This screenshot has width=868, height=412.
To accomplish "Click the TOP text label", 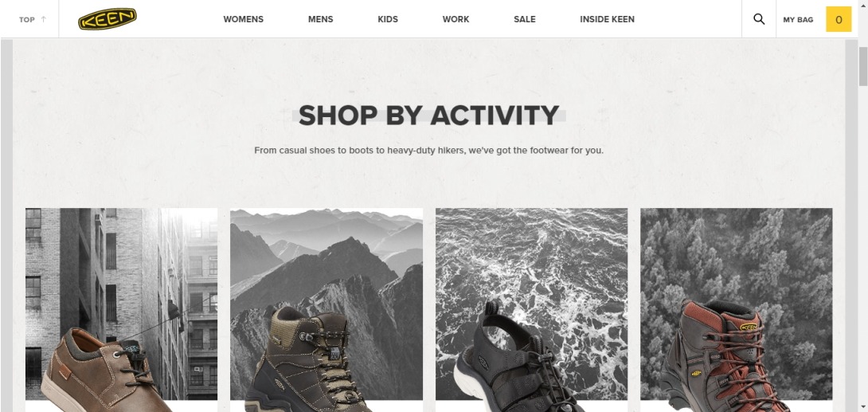I will coord(26,19).
